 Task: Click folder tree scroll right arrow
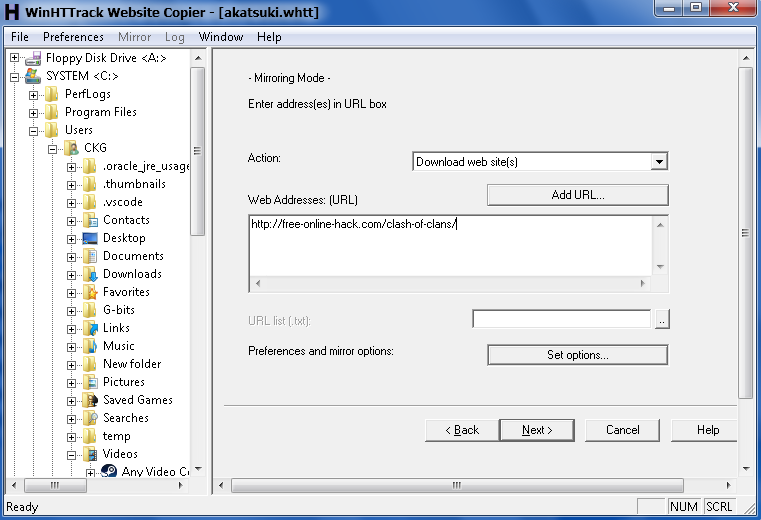[181, 485]
